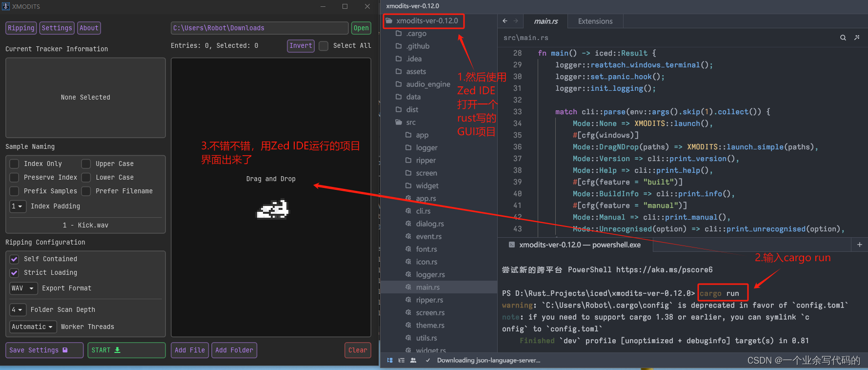Check the Select All checkbox
Viewport: 868px width, 370px height.
coord(323,46)
